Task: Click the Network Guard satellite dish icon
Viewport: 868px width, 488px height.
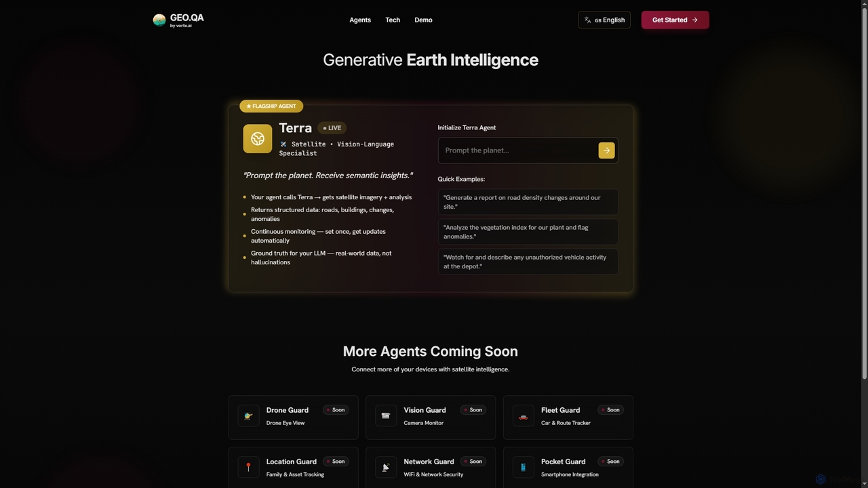Action: pos(386,467)
